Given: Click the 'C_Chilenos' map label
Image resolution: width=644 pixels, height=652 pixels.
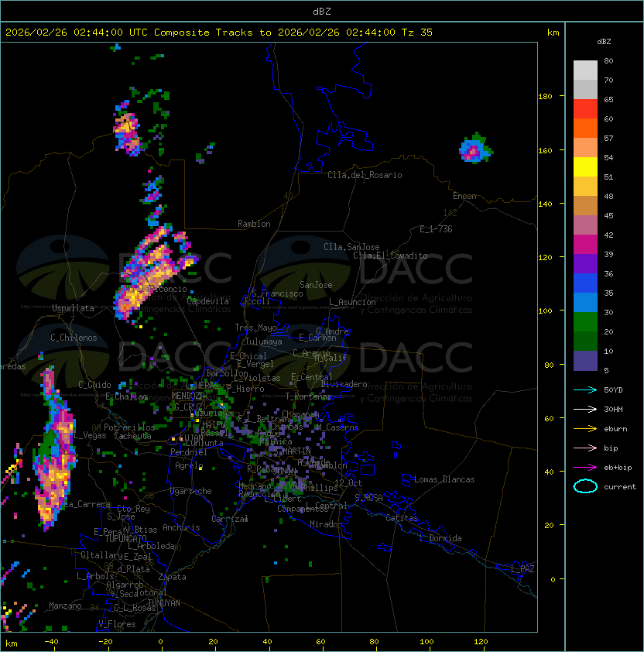Looking at the screenshot, I should [74, 338].
